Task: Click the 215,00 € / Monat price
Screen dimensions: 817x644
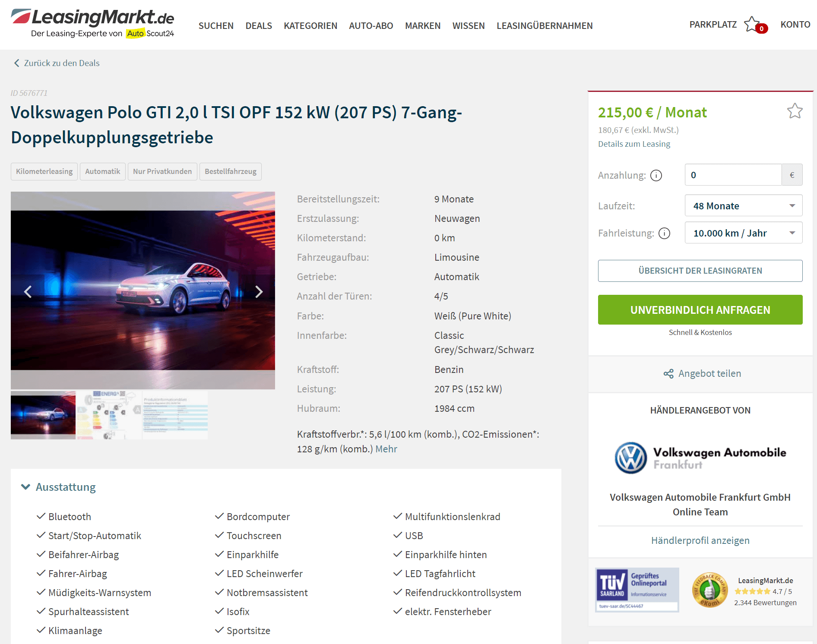Action: (x=652, y=112)
